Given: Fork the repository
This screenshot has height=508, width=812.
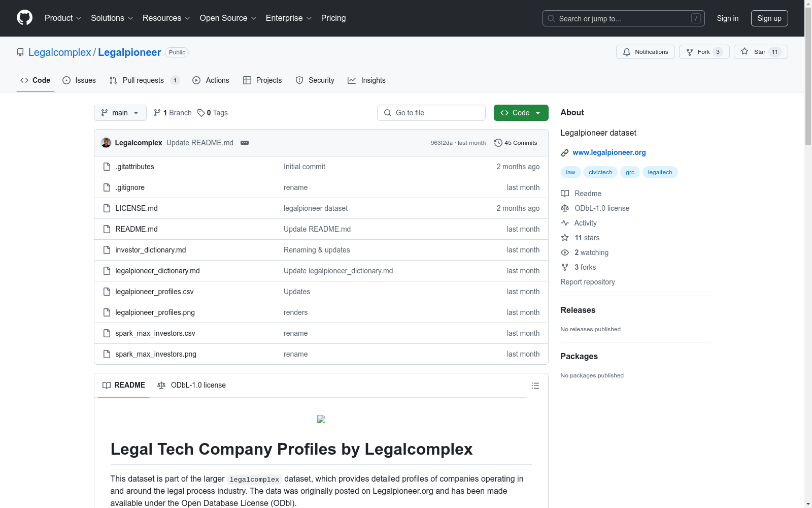Looking at the screenshot, I should point(704,52).
